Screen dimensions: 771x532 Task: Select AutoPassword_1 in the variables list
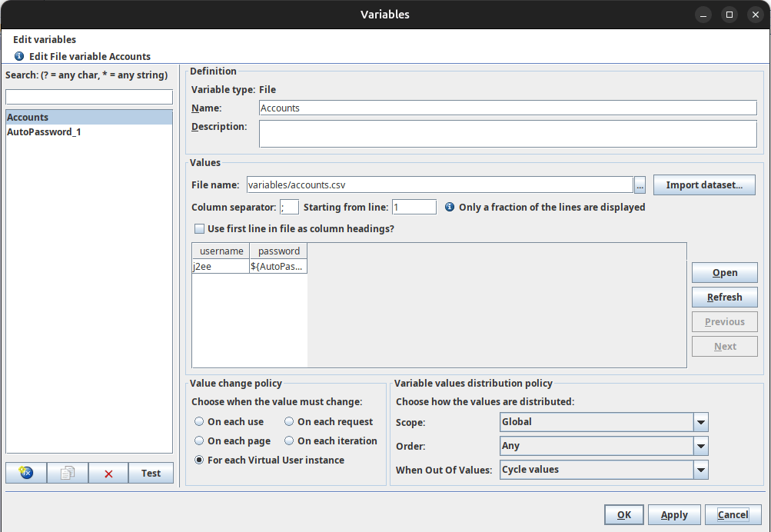(89, 131)
